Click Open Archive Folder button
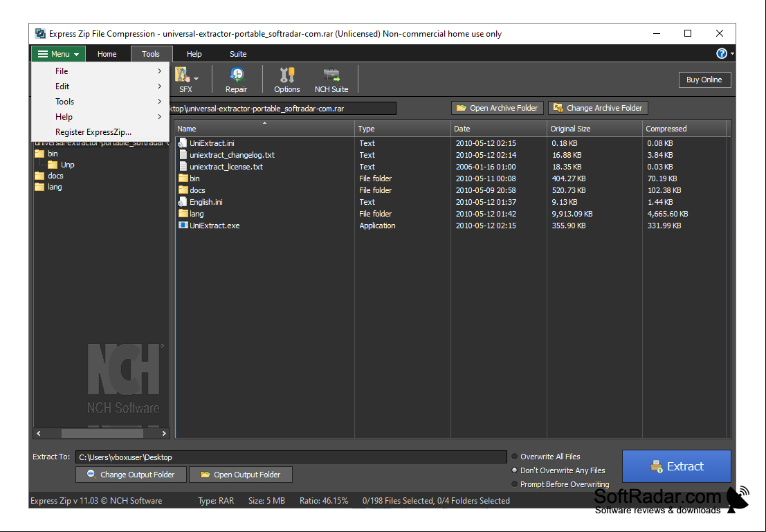The width and height of the screenshot is (766, 532). tap(498, 108)
